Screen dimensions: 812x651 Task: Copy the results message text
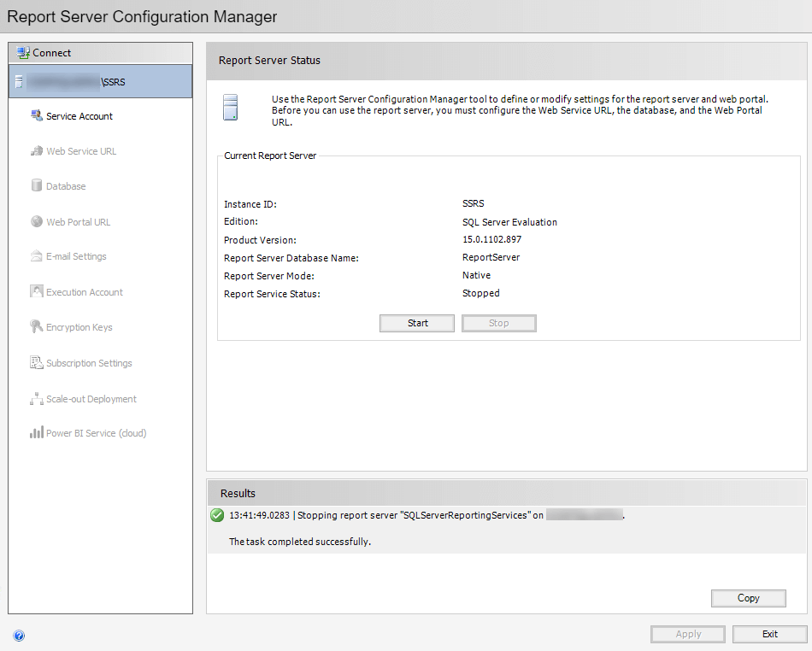click(748, 598)
